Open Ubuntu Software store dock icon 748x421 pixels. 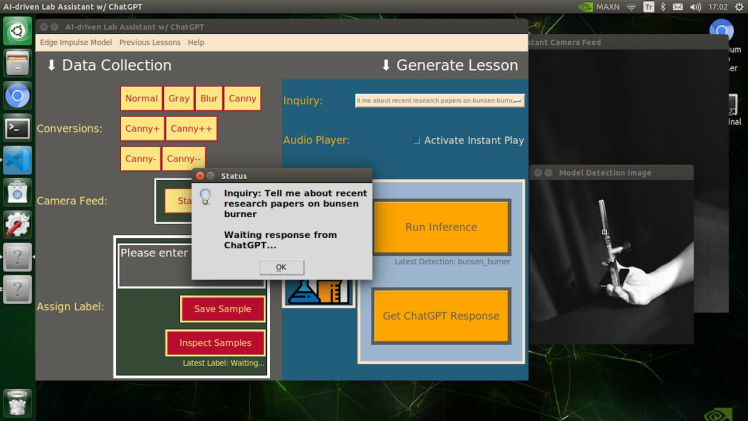tap(18, 193)
